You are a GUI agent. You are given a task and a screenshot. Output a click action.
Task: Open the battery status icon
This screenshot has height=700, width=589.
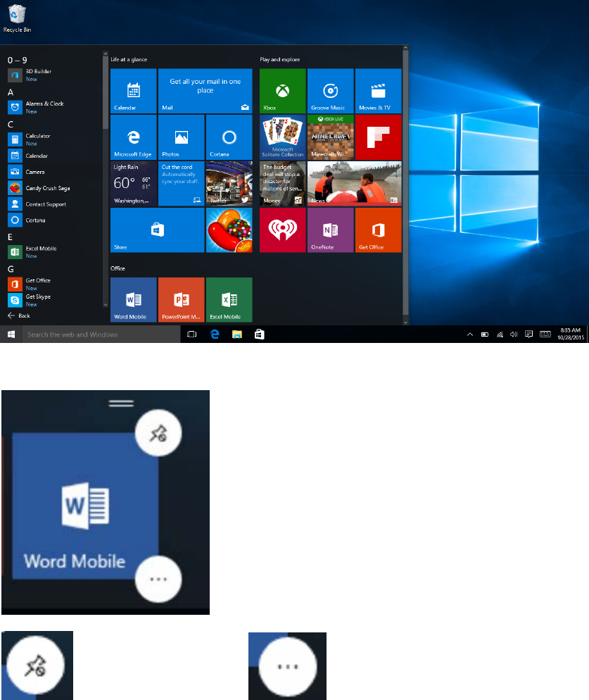485,335
